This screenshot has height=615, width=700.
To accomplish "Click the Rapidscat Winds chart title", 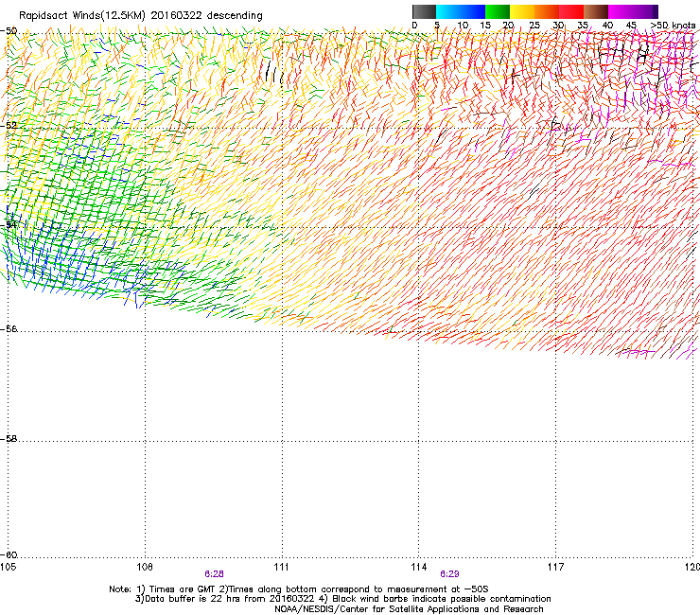I will [141, 16].
